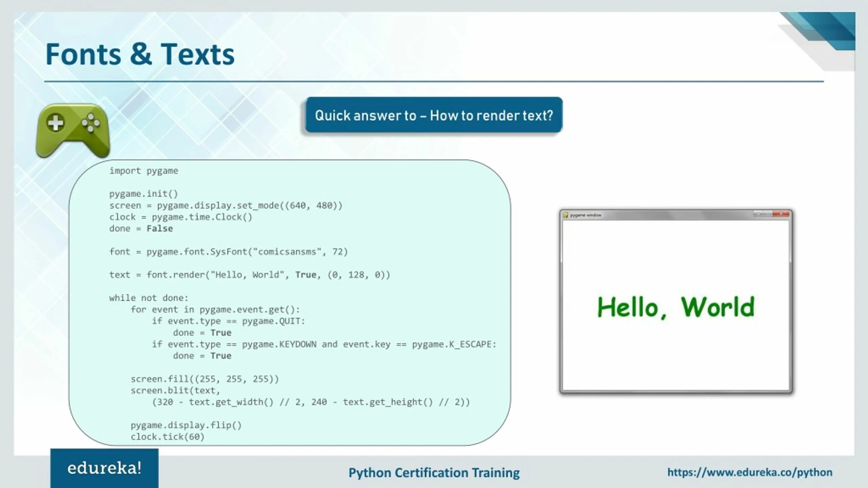
Task: Click the 'font = pygame.font.SysFont("comicsansms", 72)' line
Action: 229,252
